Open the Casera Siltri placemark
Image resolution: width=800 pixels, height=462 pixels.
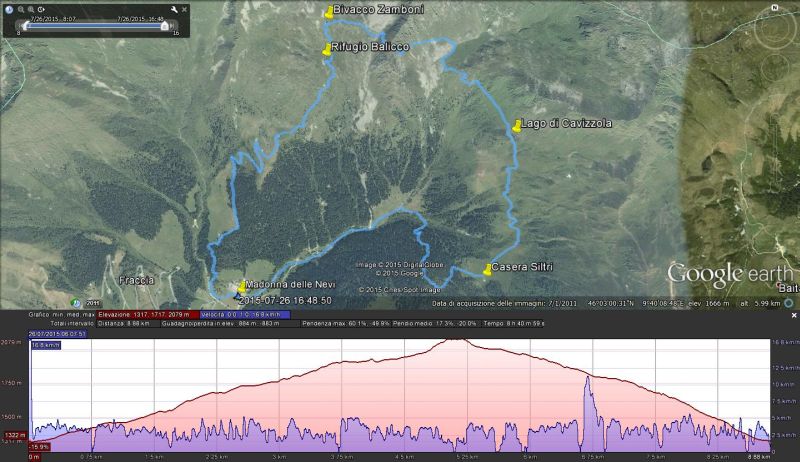pyautogui.click(x=487, y=268)
